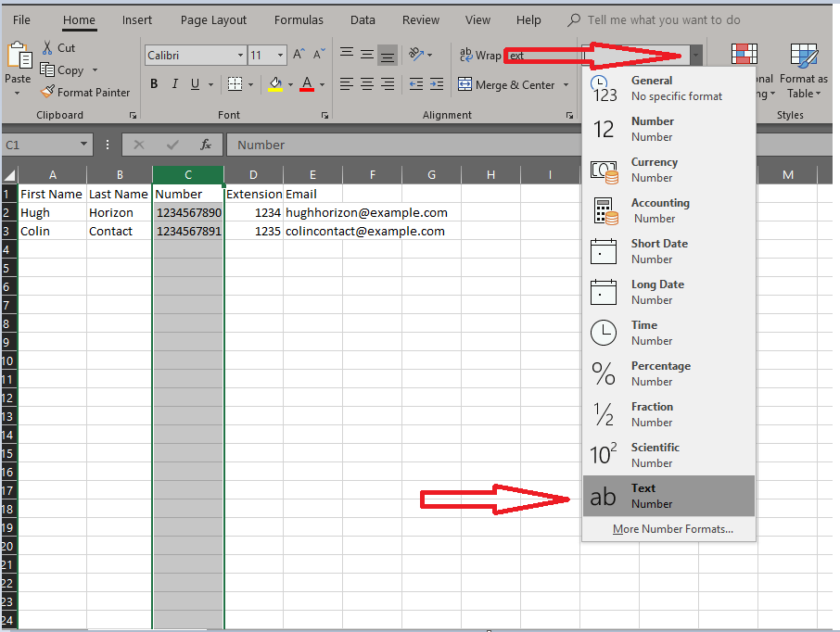Click Tell me what you want to do
The height and width of the screenshot is (632, 840).
pos(663,19)
